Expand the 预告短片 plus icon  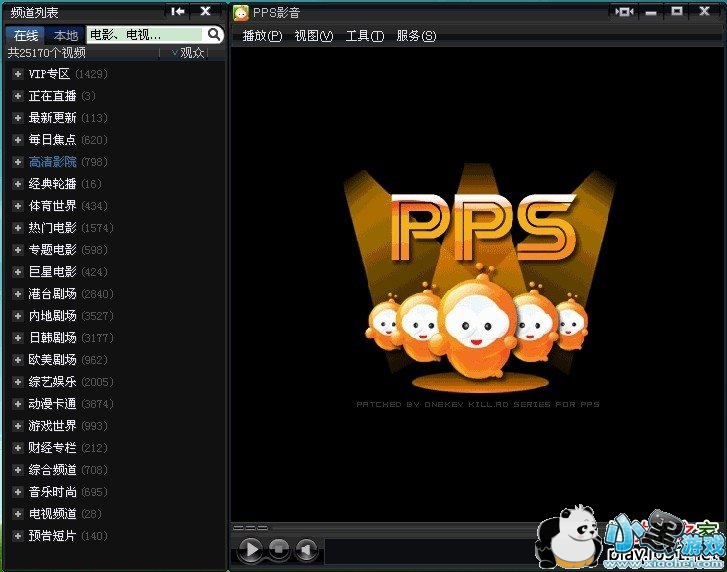click(x=18, y=536)
